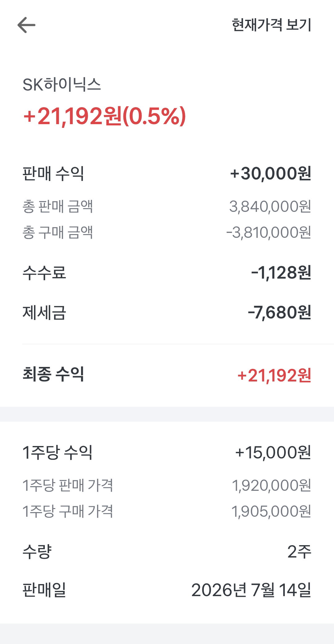Viewport: 334px width, 644px height.
Task: Tap the +30,000원 sales profit value
Action: (x=271, y=173)
